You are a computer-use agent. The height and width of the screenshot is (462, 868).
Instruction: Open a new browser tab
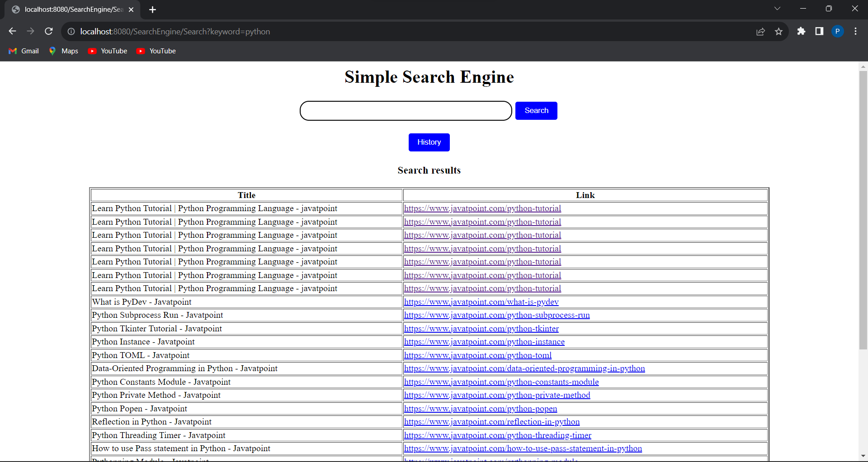point(153,9)
